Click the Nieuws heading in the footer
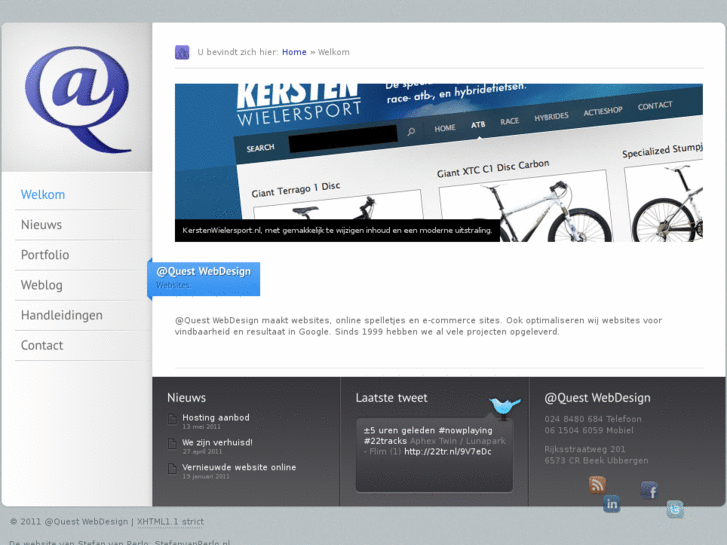This screenshot has height=545, width=727. click(186, 398)
